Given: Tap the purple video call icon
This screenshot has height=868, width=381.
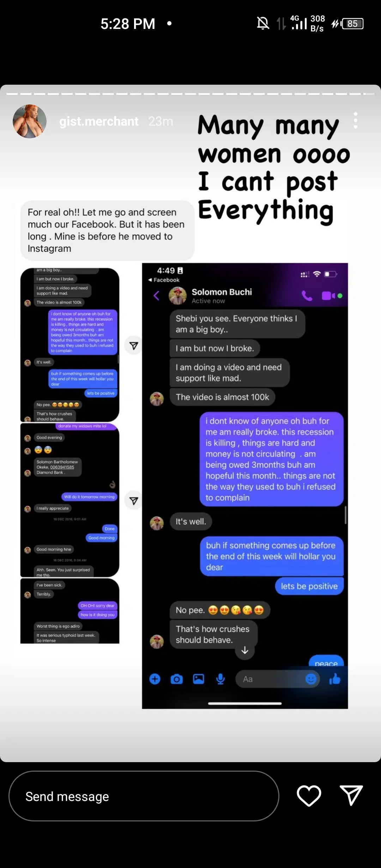Looking at the screenshot, I should [x=329, y=296].
